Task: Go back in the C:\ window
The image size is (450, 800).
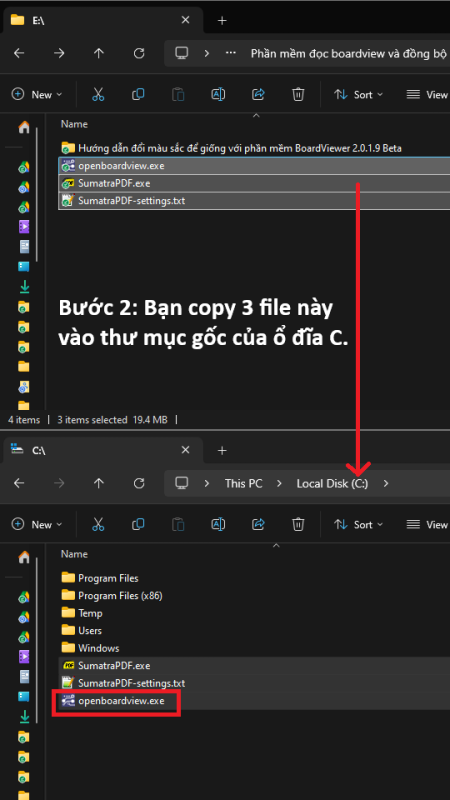Action: [x=19, y=483]
